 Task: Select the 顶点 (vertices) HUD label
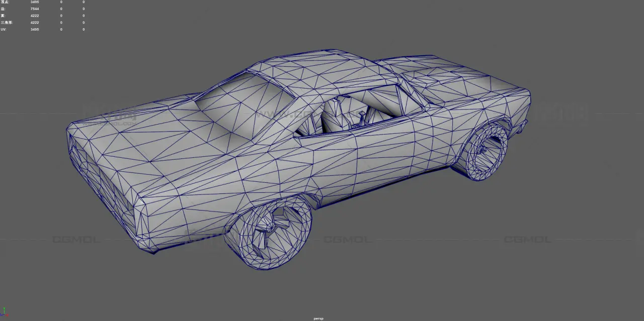tap(5, 2)
